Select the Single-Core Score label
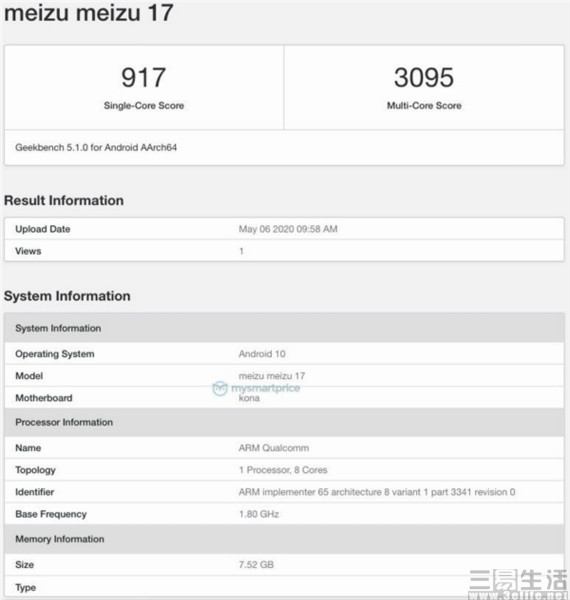570x600 pixels. click(144, 106)
